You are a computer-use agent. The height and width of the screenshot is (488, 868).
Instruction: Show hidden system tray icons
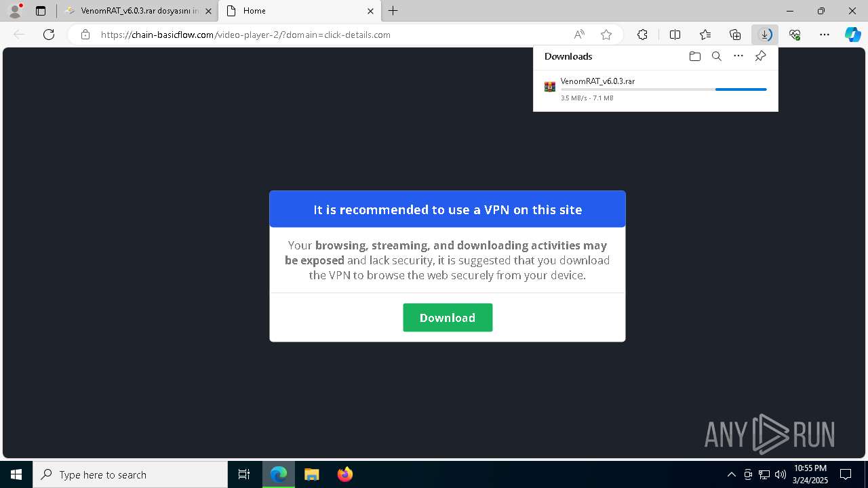[731, 474]
